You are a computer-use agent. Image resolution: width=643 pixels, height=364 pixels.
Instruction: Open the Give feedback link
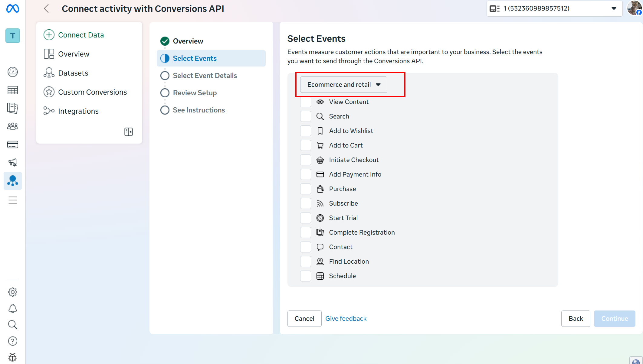tap(346, 319)
